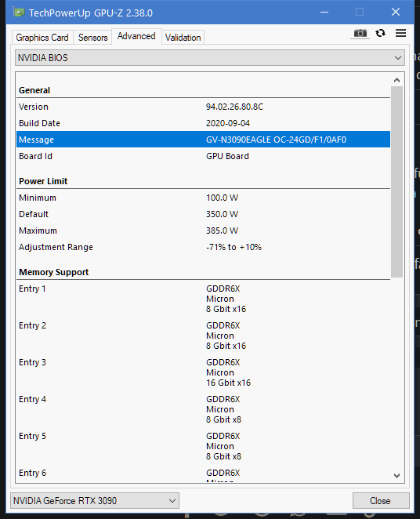Screen dimensions: 420x519
Task: Click the vertical scrollbar thumb
Action: tap(396, 182)
